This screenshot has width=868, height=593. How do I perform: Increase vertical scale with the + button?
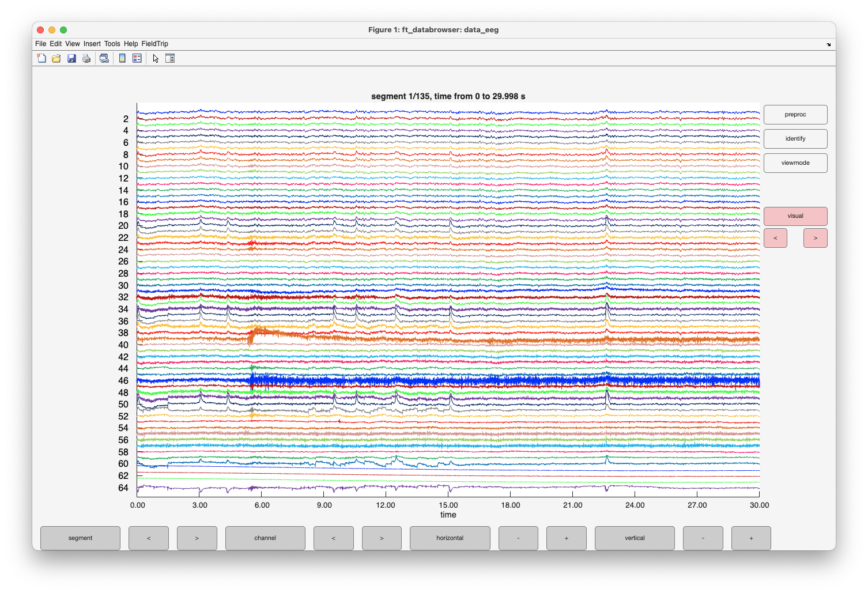tap(751, 538)
